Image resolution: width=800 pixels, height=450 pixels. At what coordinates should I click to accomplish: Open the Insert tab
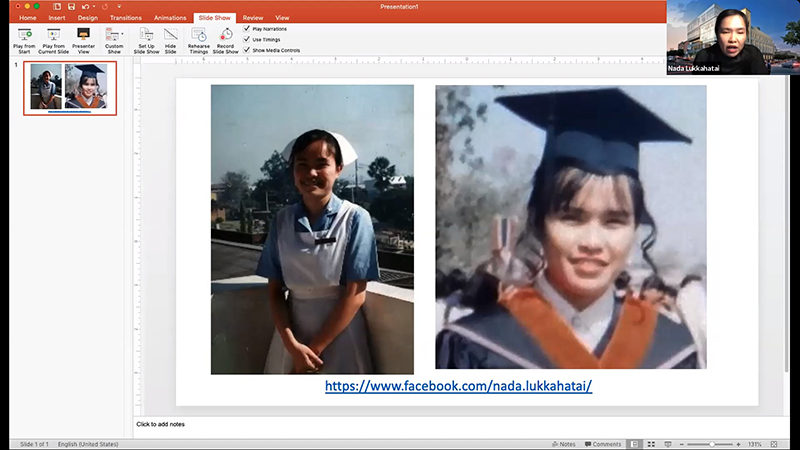[57, 18]
